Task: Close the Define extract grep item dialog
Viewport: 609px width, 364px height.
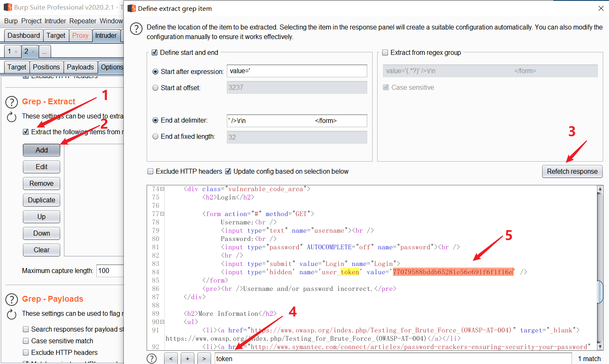Action: [601, 8]
